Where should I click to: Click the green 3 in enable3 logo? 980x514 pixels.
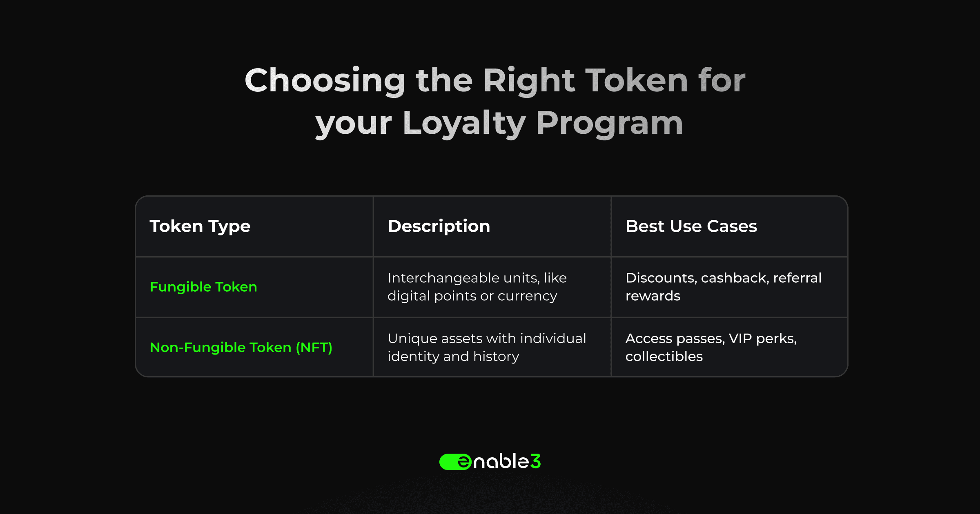[x=536, y=461]
